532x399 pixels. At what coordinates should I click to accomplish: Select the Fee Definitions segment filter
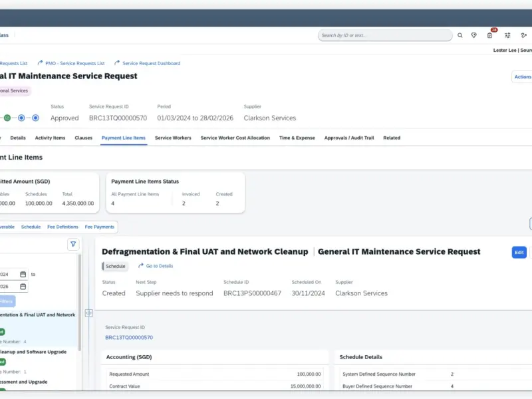[63, 227]
